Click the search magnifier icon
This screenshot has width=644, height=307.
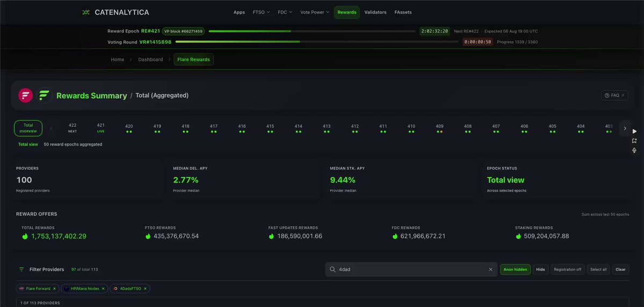click(332, 269)
